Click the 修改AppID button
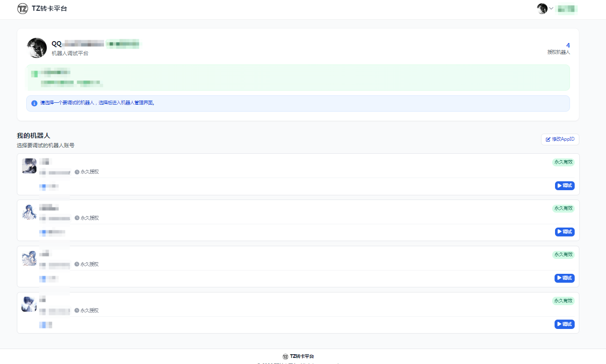 560,139
